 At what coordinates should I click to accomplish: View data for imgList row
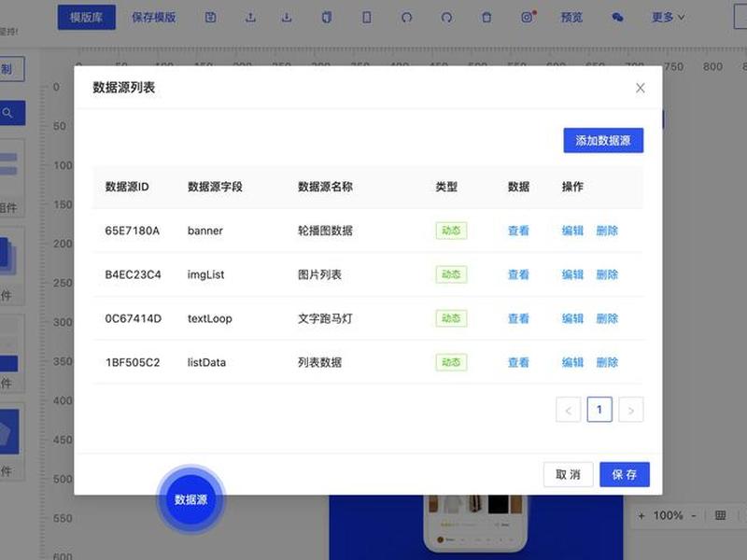(518, 274)
